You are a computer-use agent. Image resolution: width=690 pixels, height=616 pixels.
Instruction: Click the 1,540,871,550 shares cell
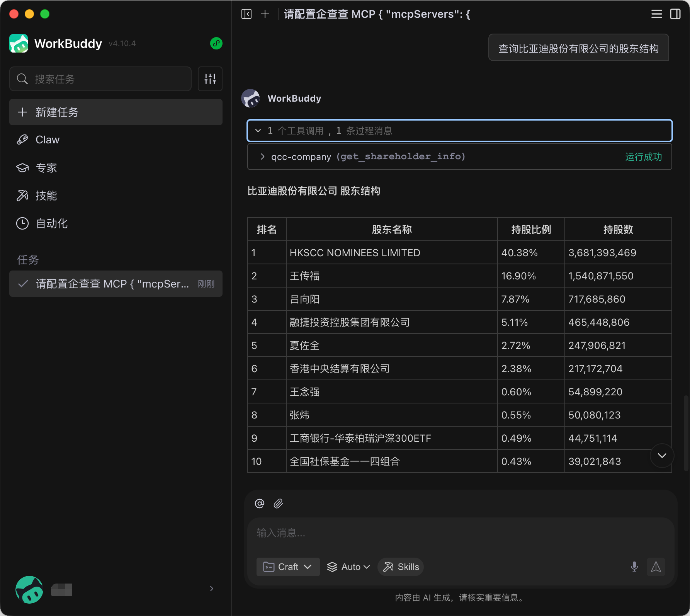click(x=618, y=276)
